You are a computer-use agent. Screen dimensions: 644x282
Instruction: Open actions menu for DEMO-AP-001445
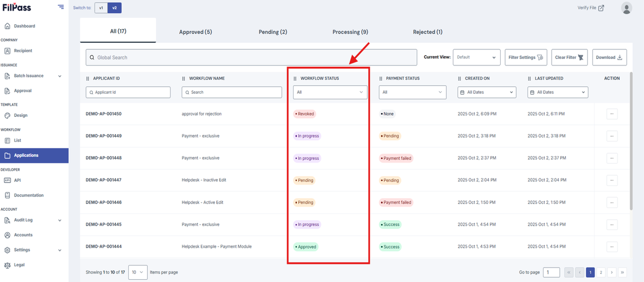612,225
